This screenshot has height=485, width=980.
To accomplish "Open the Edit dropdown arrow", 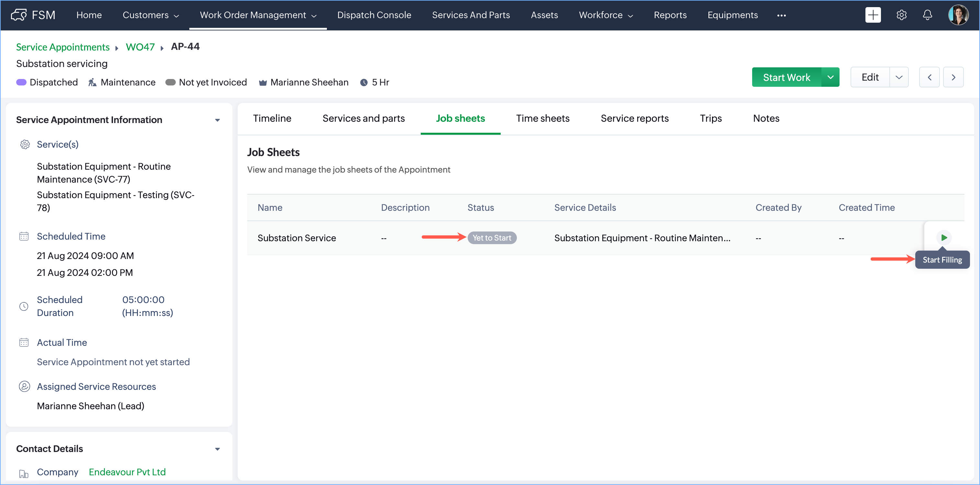I will pyautogui.click(x=898, y=77).
